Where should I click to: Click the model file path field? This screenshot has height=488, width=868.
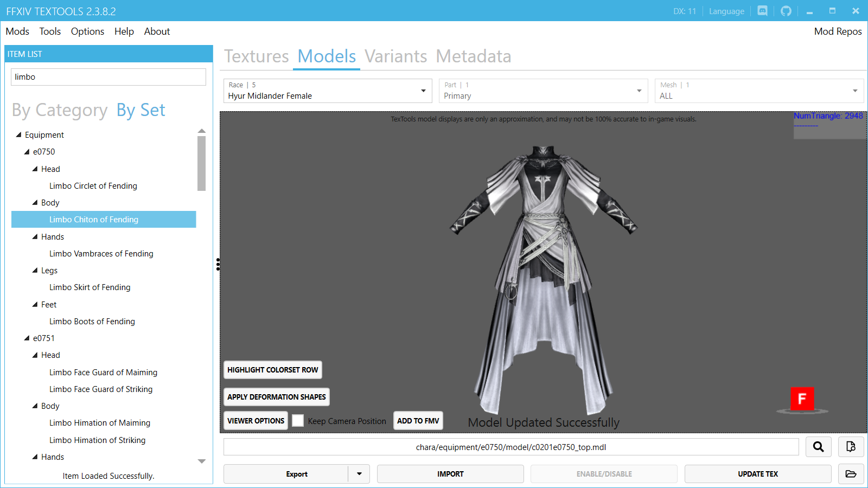click(511, 447)
